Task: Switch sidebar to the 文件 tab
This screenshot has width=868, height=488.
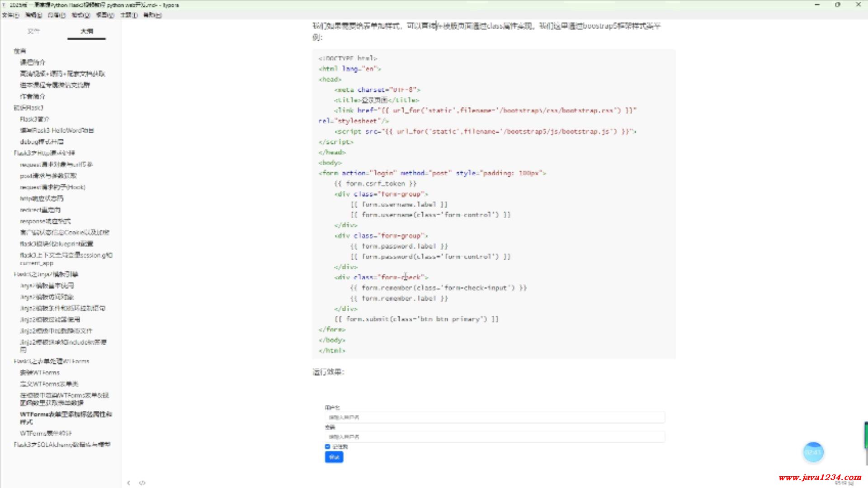Action: pos(34,31)
